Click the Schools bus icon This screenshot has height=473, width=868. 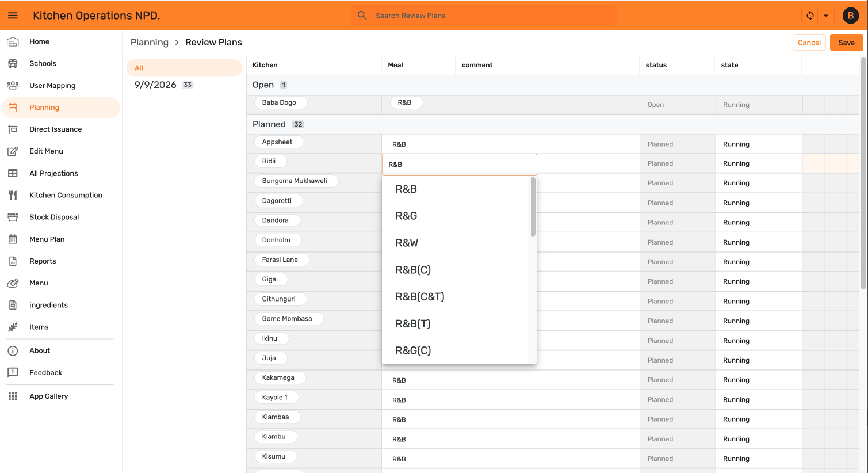coord(13,63)
